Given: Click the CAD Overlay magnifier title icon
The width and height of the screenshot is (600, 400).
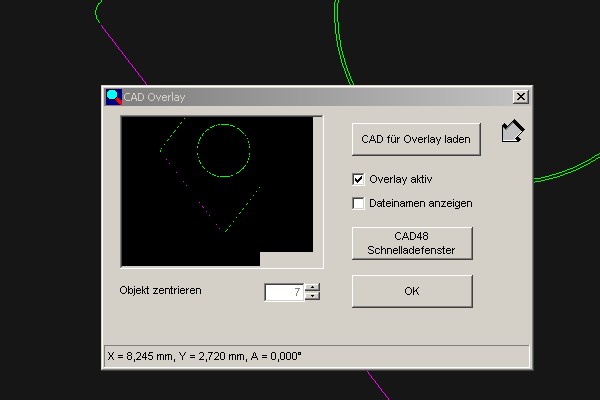Looking at the screenshot, I should (x=114, y=97).
